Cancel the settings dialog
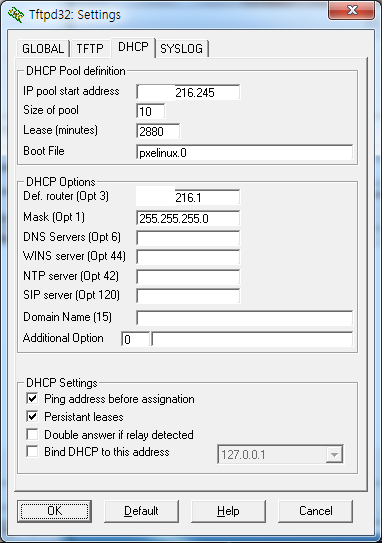 [315, 511]
